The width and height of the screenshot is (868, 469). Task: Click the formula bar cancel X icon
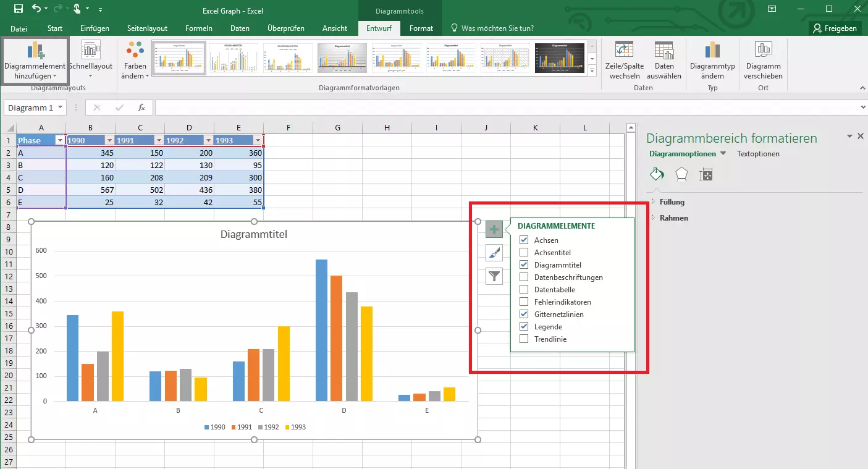click(96, 108)
